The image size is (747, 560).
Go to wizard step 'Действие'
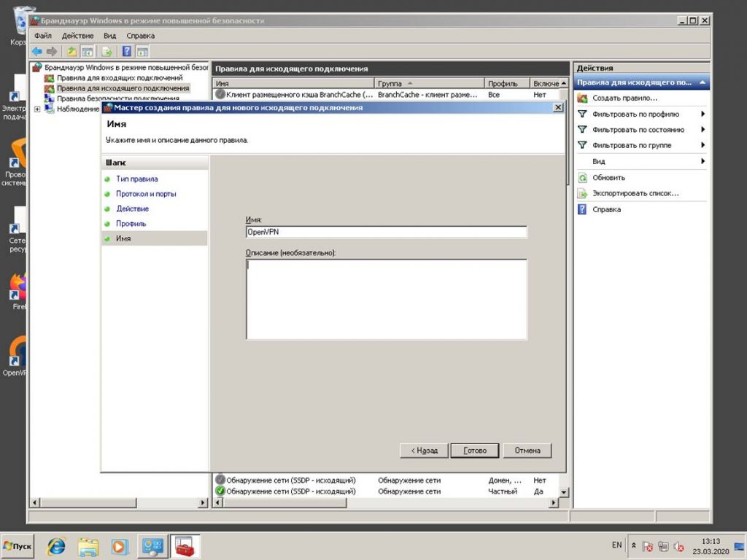[x=133, y=209]
